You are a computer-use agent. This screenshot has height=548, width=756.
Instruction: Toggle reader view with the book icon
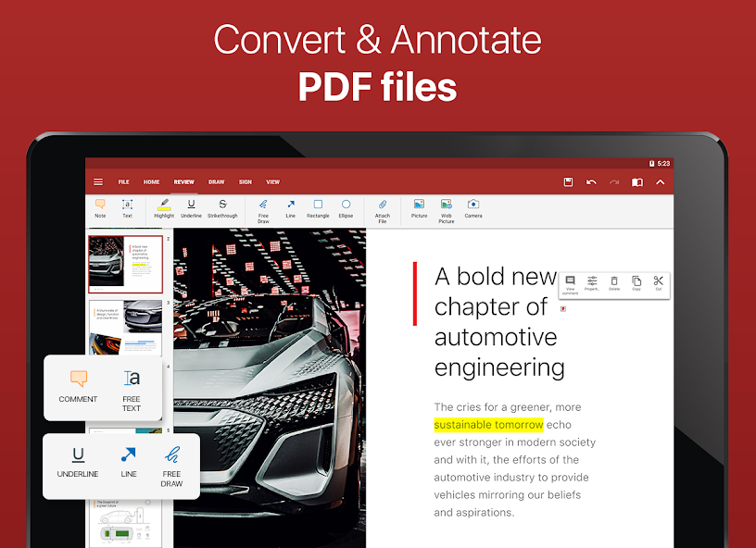636,182
